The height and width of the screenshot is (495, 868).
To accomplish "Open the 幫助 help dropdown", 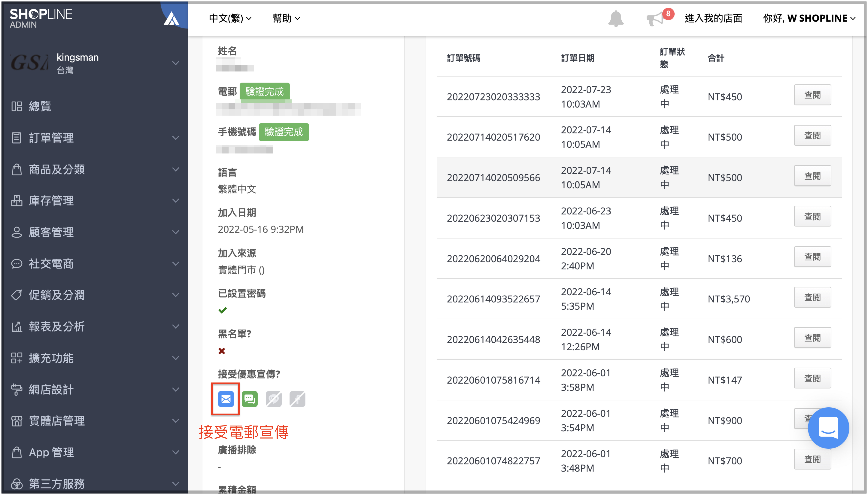I will coord(286,18).
